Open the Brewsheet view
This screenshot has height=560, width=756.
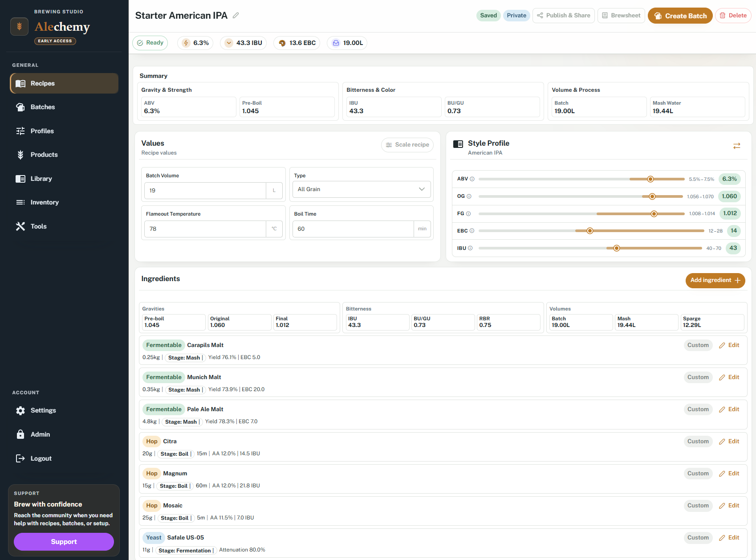click(x=621, y=15)
